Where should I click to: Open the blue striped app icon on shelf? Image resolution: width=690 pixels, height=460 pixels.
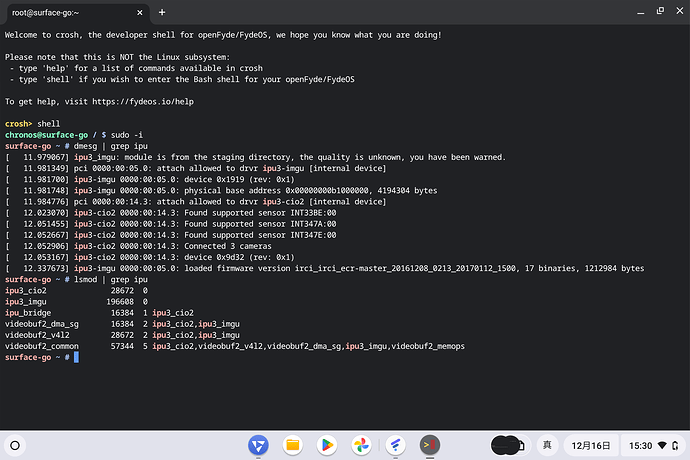coord(395,443)
